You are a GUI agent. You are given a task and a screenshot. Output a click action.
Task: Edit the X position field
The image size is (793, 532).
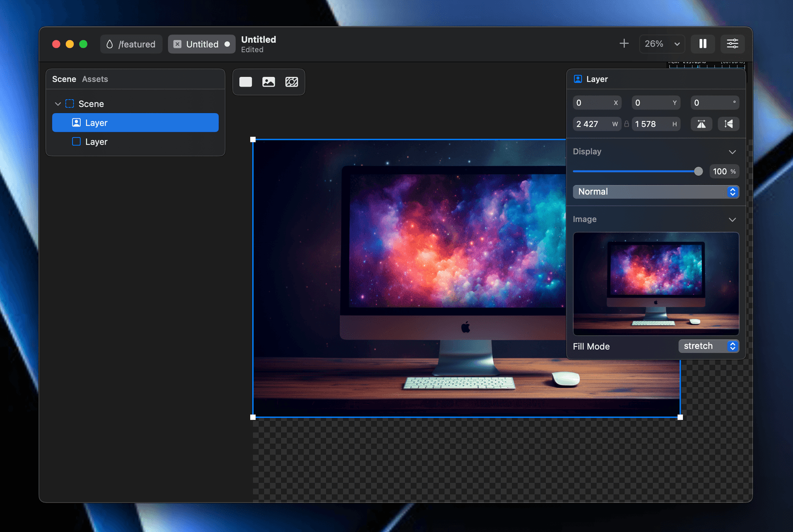tap(597, 103)
